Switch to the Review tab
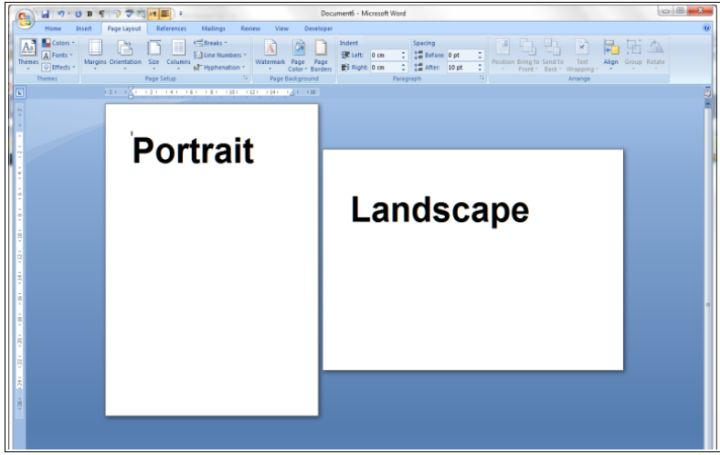 click(250, 28)
